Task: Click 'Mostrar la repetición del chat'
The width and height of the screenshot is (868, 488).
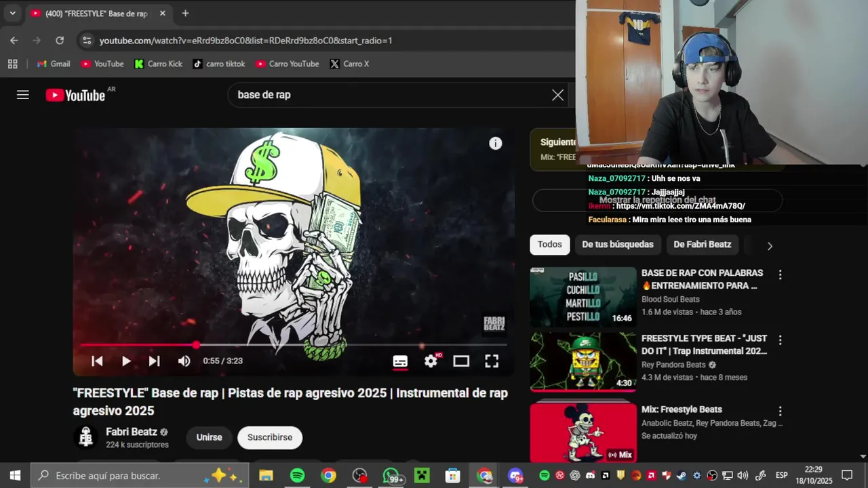Action: (657, 201)
